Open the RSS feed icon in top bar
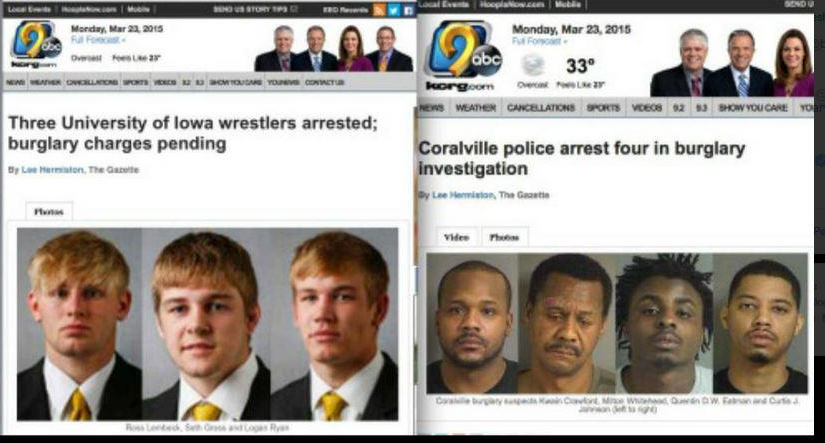 (379, 10)
